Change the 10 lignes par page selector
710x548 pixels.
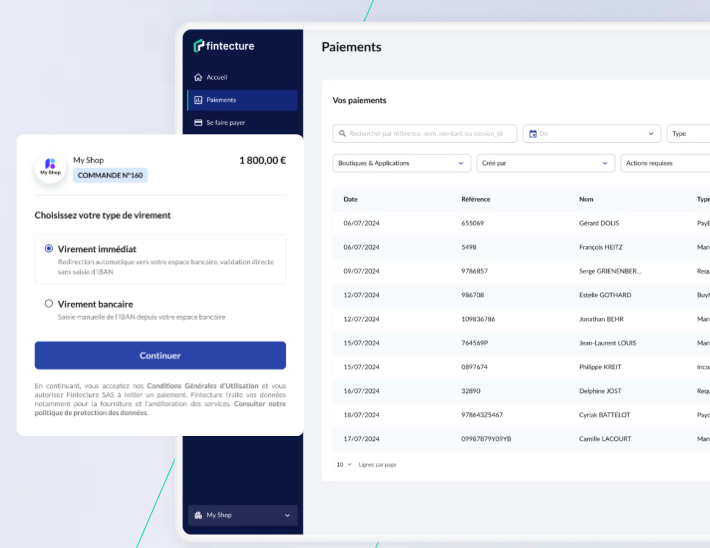tap(344, 464)
